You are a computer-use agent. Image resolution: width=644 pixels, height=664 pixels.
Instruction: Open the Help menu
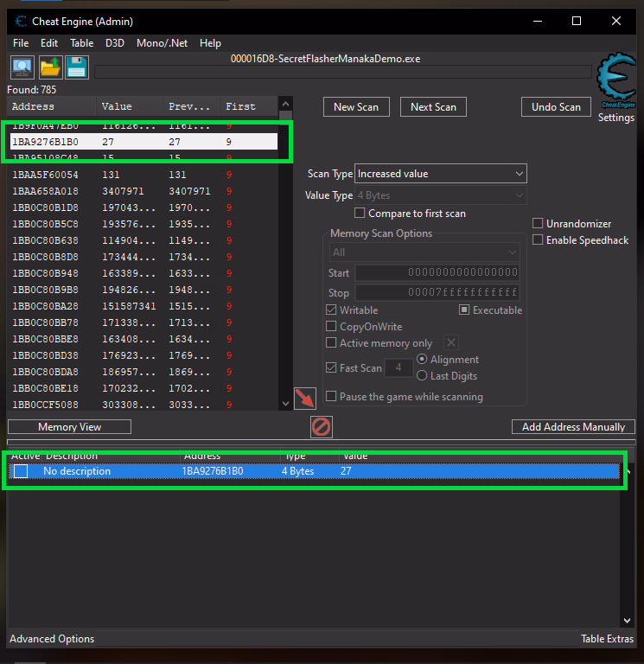coord(210,43)
